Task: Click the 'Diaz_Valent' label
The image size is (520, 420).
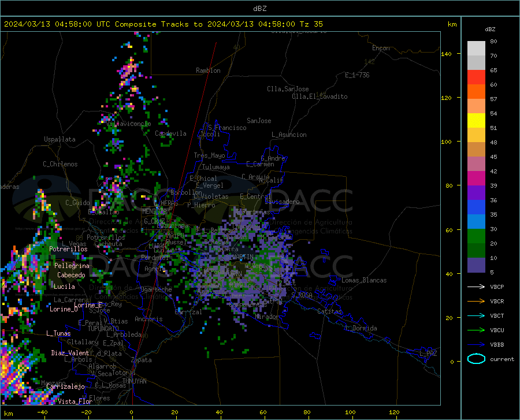Action: (x=70, y=353)
